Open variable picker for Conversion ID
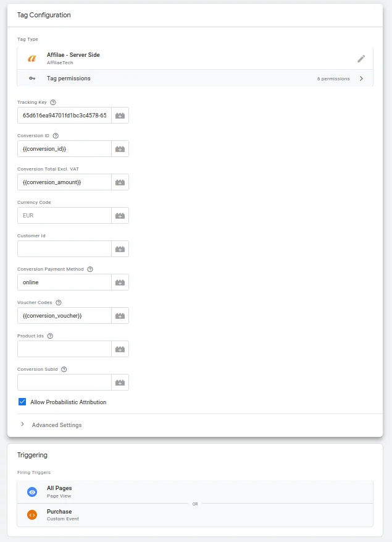The image size is (392, 542). (120, 149)
